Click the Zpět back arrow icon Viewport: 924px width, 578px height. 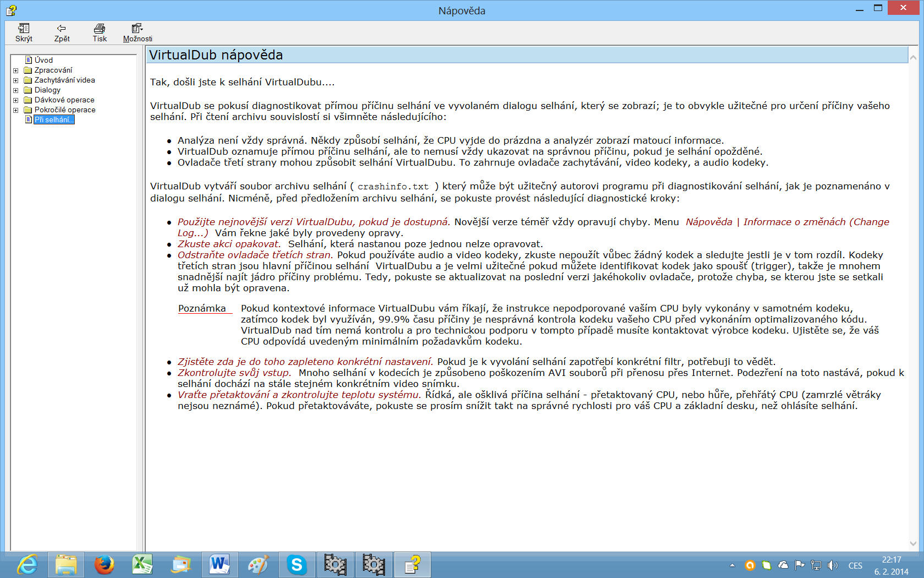click(62, 29)
